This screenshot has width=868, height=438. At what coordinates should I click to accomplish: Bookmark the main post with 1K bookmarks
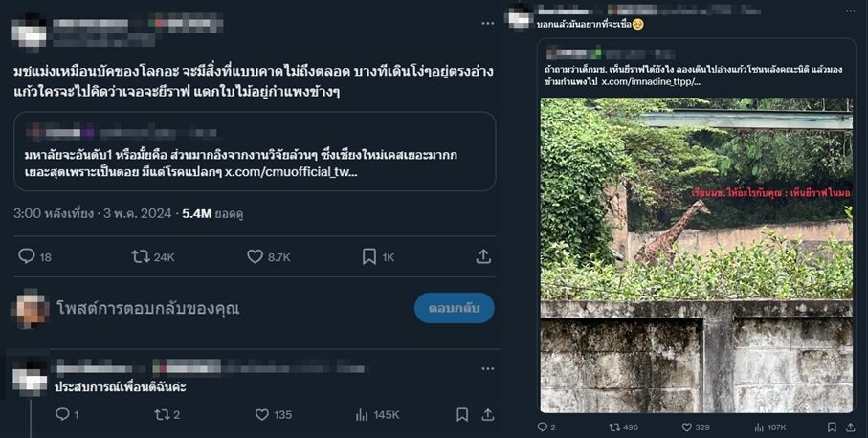click(x=369, y=256)
